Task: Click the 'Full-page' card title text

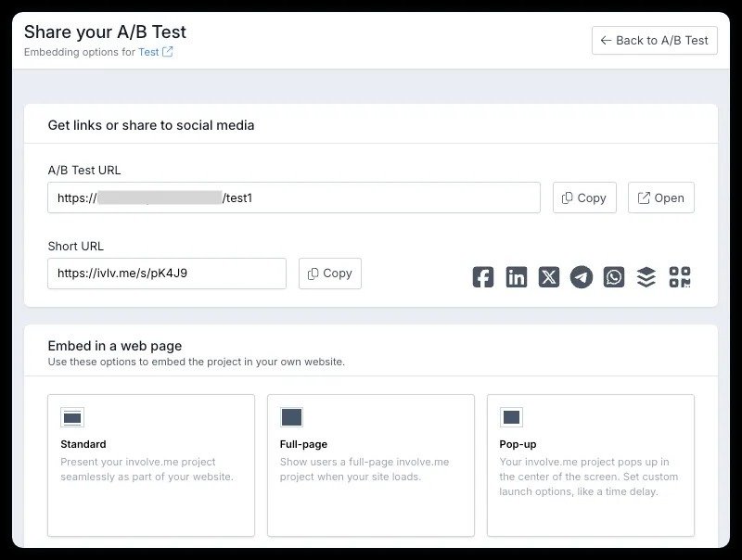Action: (x=303, y=444)
